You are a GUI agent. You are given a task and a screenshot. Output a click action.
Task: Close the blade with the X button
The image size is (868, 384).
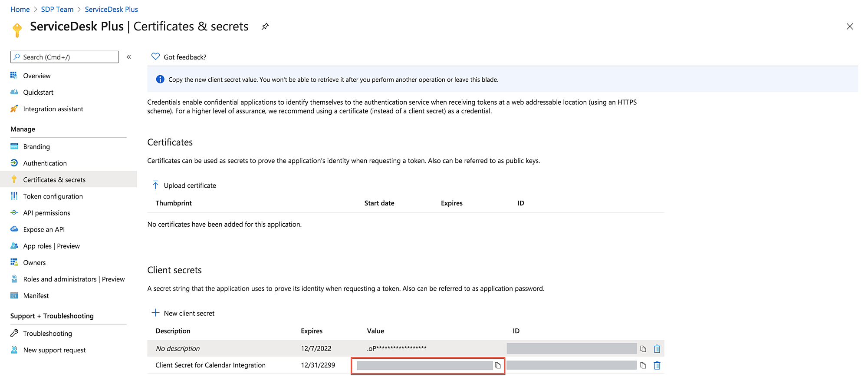click(850, 26)
